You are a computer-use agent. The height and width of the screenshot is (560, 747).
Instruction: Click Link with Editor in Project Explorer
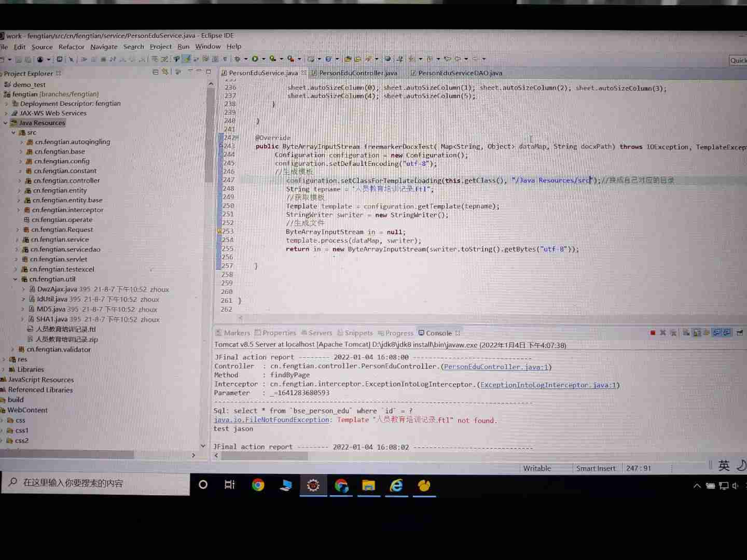[x=165, y=73]
